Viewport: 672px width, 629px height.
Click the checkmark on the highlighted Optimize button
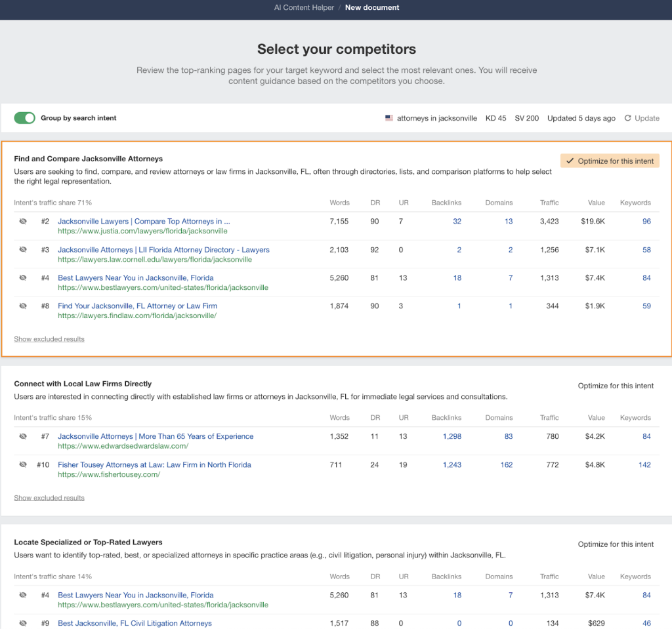tap(569, 160)
